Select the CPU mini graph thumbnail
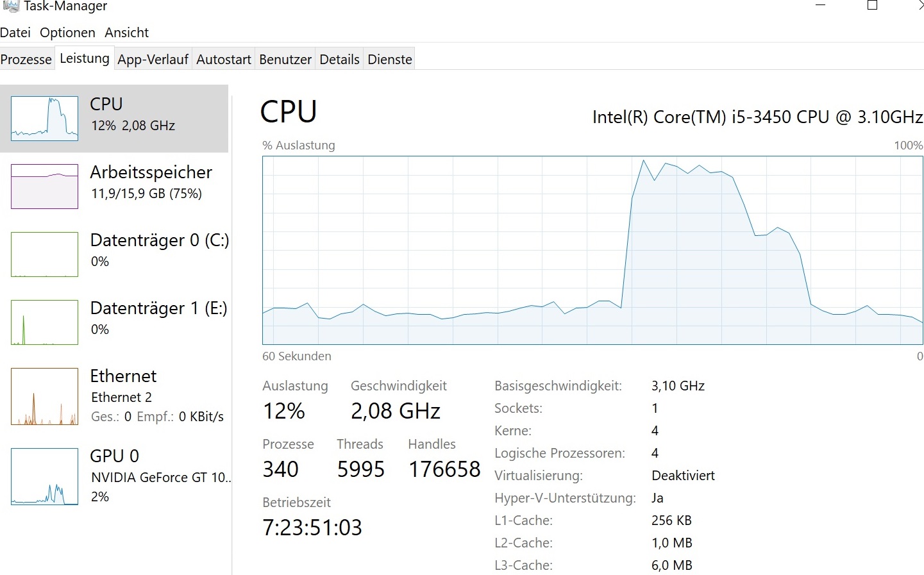924x575 pixels. pos(44,119)
